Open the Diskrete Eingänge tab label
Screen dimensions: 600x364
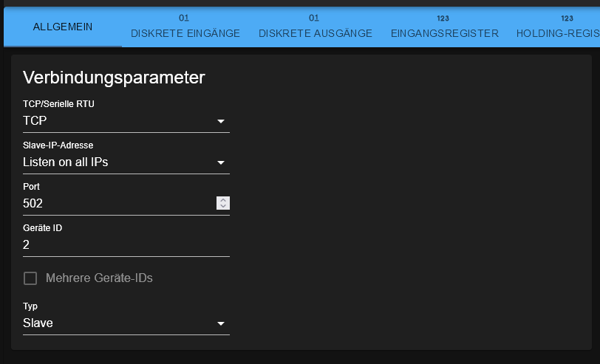(x=185, y=33)
